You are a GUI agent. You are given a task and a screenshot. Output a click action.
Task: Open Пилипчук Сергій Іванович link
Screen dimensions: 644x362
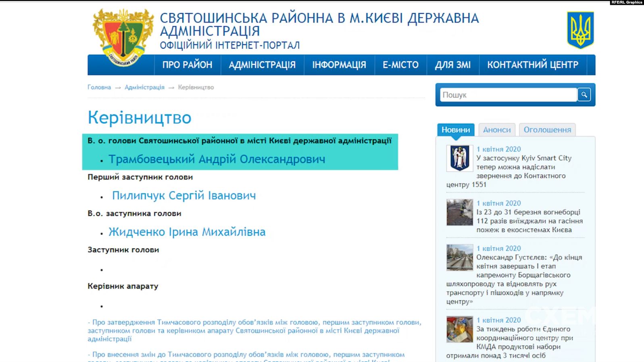183,196
